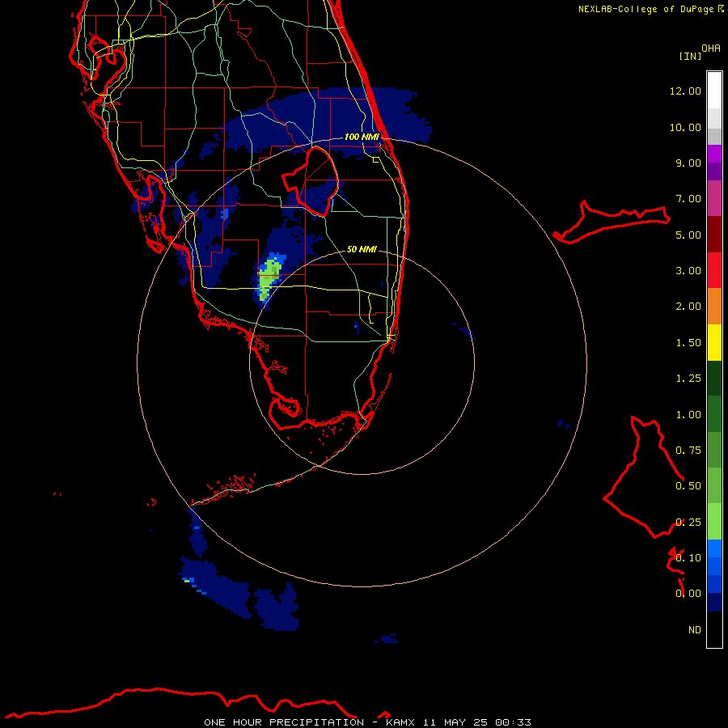Select the 9.00 legend value

pyautogui.click(x=688, y=163)
